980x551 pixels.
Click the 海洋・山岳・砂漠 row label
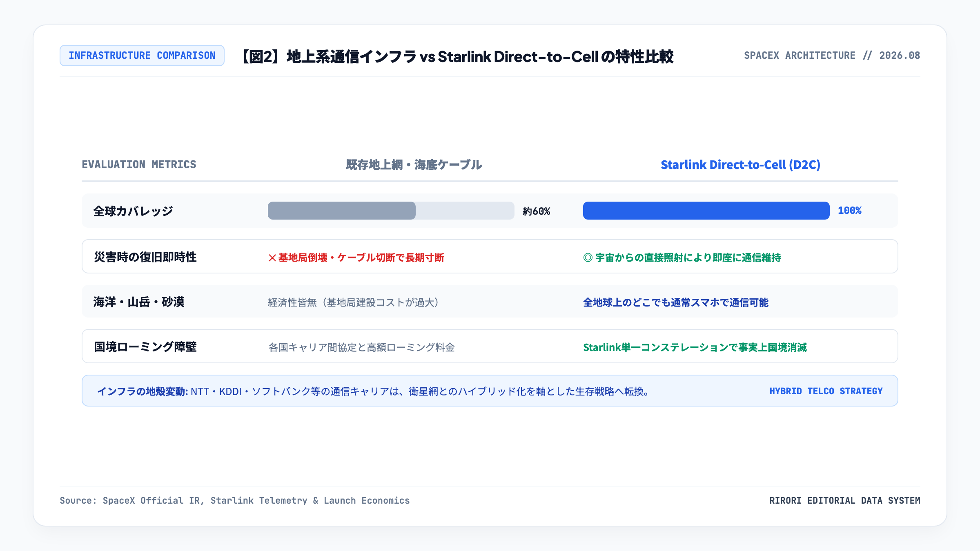139,302
